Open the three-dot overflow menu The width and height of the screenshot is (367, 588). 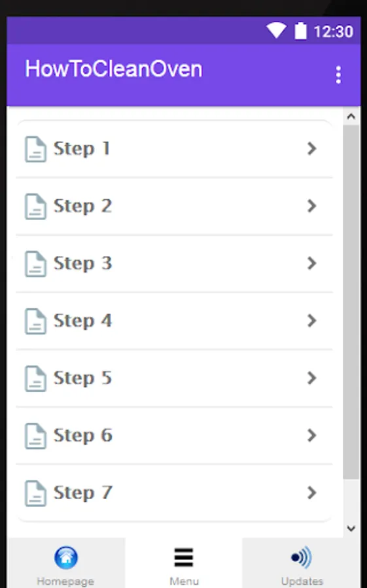pyautogui.click(x=338, y=75)
